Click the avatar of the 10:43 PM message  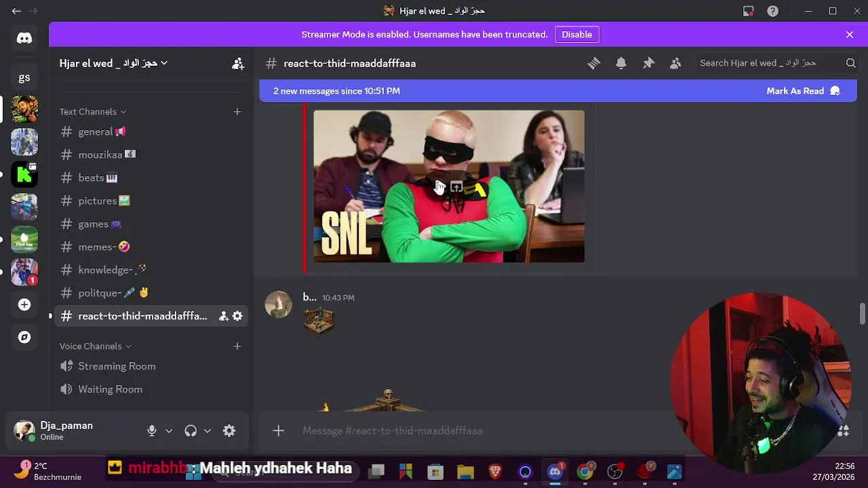coord(278,304)
